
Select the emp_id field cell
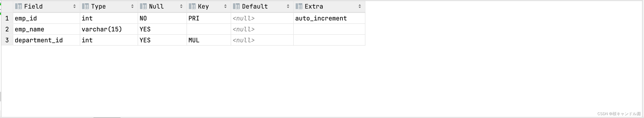pos(47,18)
